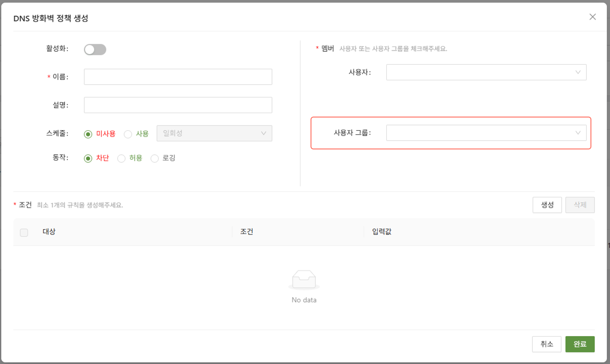The image size is (610, 364).
Task: Select the 사용 schedule radio button
Action: point(128,134)
